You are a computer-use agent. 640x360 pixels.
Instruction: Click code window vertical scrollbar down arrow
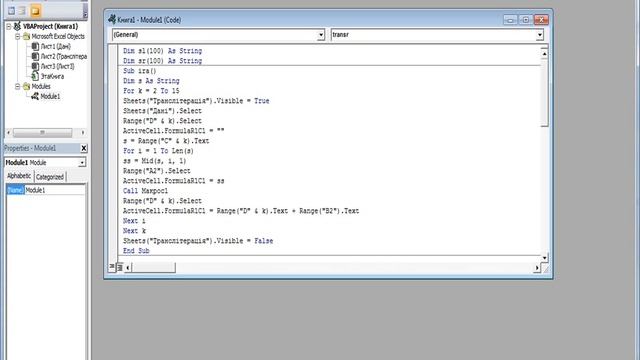pos(544,258)
